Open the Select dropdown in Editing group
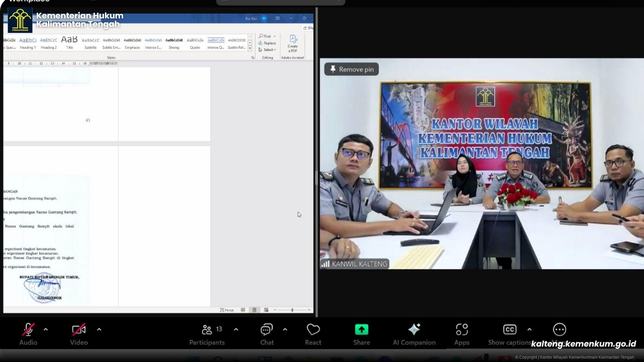The image size is (644, 362). [x=268, y=50]
